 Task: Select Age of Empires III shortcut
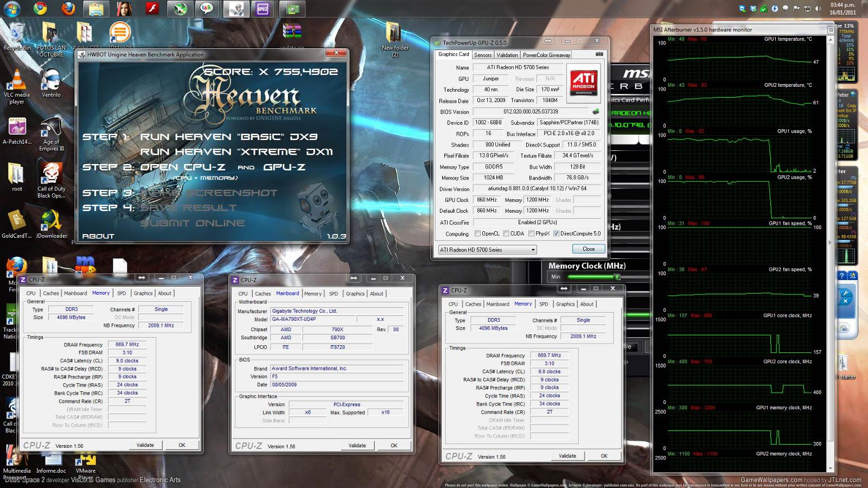51,134
